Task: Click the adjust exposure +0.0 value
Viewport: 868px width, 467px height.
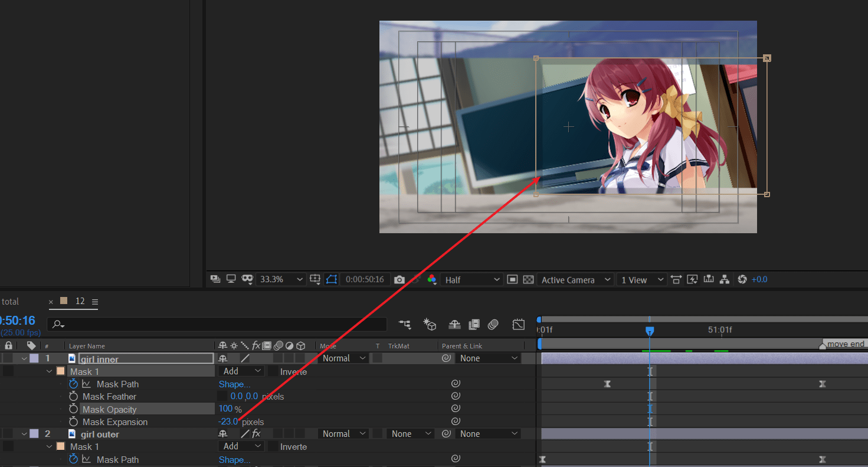Action: pyautogui.click(x=759, y=279)
